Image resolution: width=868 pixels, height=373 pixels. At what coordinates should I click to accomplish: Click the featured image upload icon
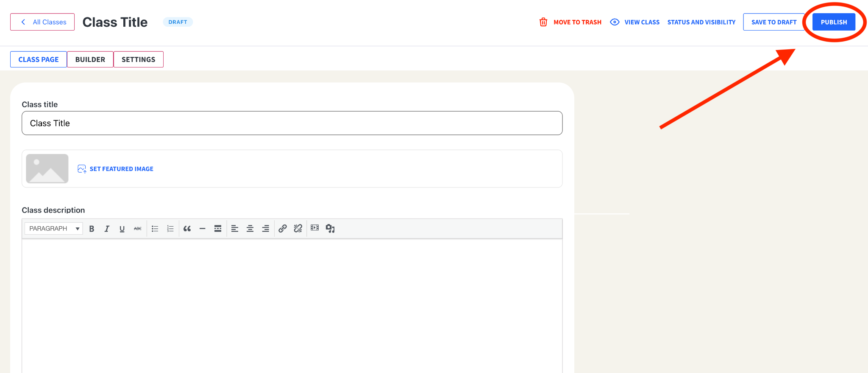(x=82, y=169)
